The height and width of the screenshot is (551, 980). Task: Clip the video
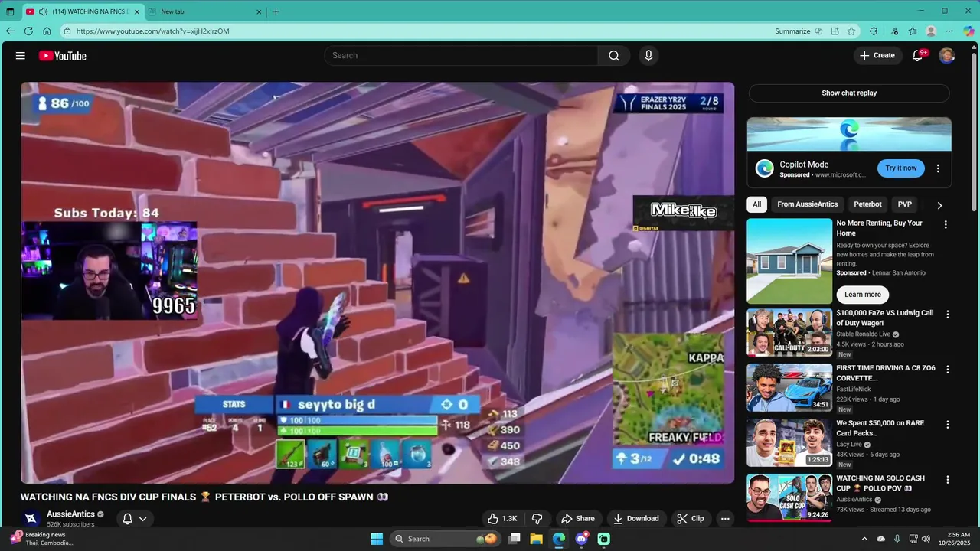tap(691, 518)
